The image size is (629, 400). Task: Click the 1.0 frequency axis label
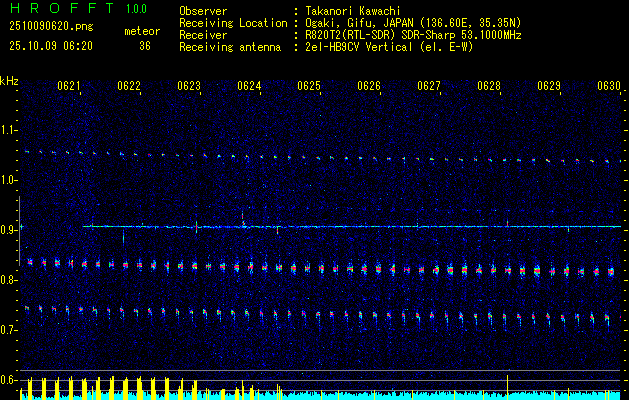point(8,180)
